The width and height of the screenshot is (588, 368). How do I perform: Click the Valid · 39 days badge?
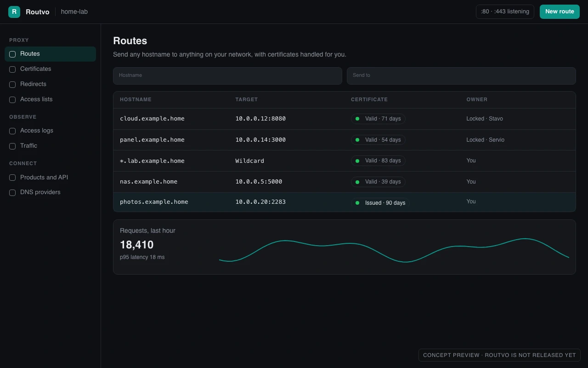pos(378,182)
